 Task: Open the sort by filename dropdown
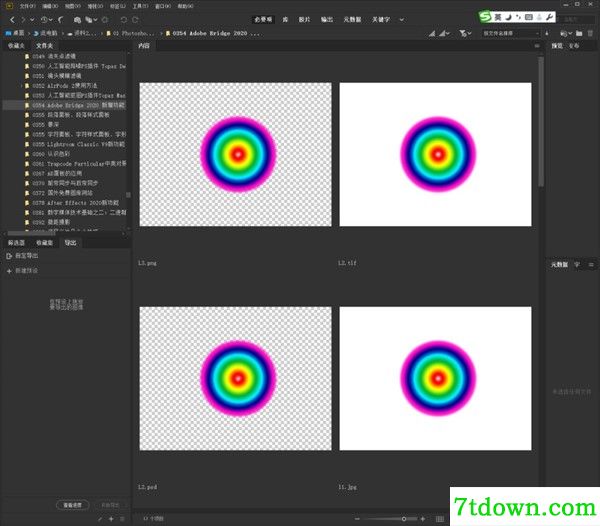pyautogui.click(x=511, y=34)
